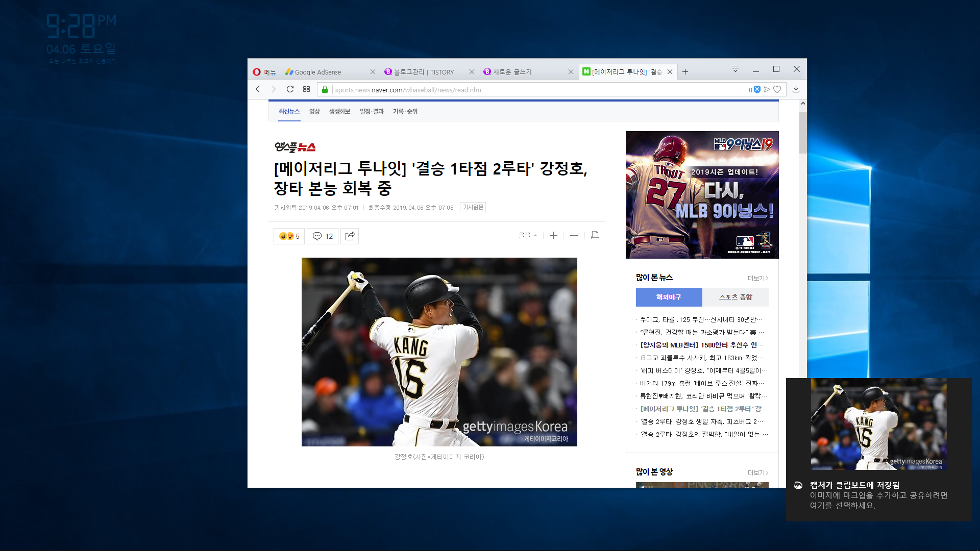Open the 12 comments button
980x551 pixels.
[x=323, y=236]
